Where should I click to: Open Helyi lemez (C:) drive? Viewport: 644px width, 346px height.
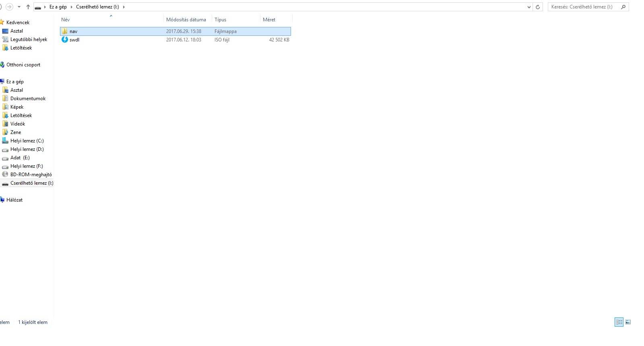click(x=27, y=141)
